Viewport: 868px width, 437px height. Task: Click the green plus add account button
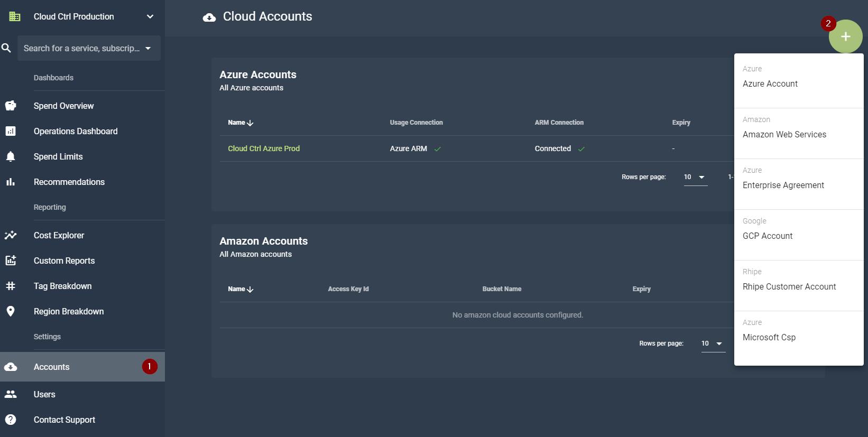click(x=845, y=36)
